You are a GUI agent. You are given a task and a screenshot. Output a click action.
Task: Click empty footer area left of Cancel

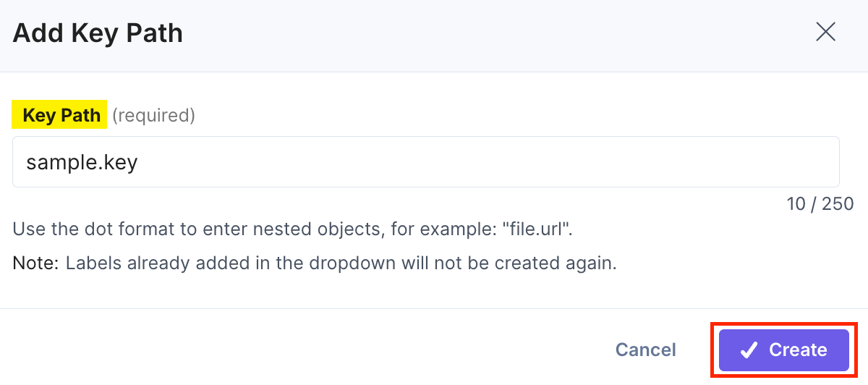289,350
